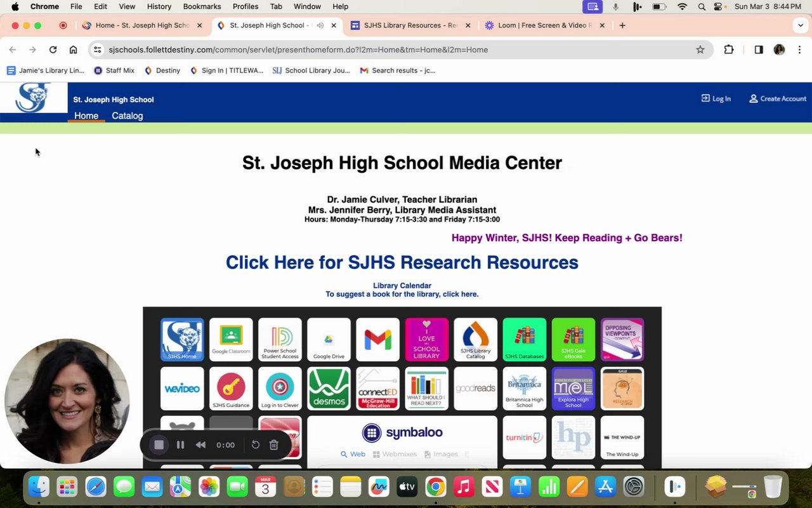Open Jamie's Library Links bookmark

click(x=46, y=70)
